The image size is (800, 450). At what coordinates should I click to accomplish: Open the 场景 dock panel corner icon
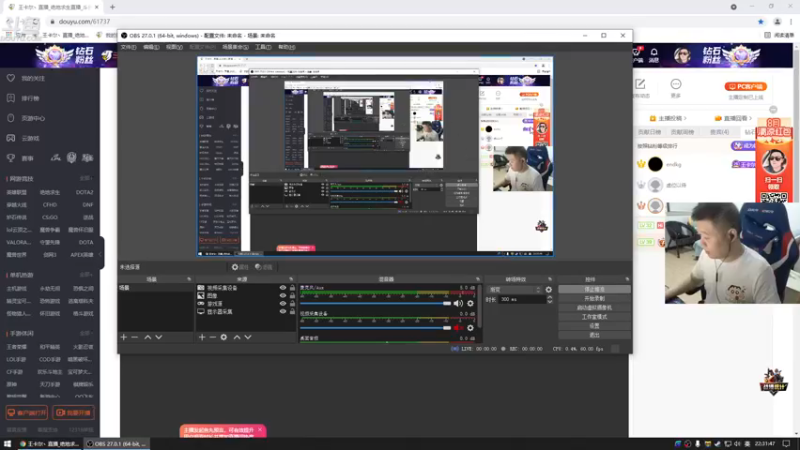click(189, 280)
